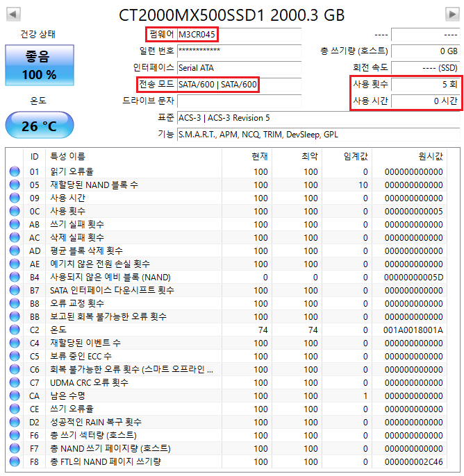Select the ACS-3 Revision 5 standard field
This screenshot has width=464, height=476.
tap(319, 118)
